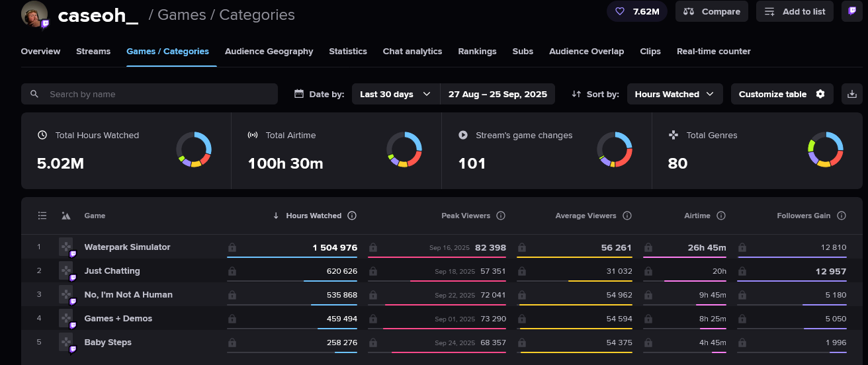
Task: Click info icon beside Peak Viewers header
Action: click(501, 216)
